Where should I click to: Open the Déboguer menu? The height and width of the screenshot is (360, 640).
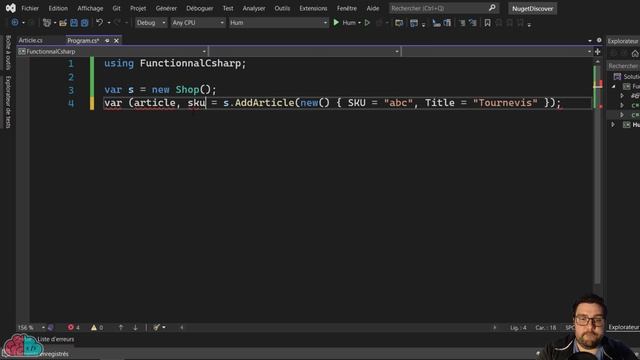tap(200, 8)
